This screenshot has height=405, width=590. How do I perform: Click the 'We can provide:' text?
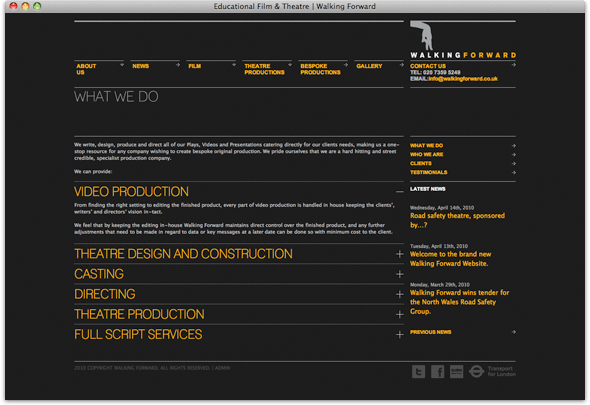coord(93,172)
